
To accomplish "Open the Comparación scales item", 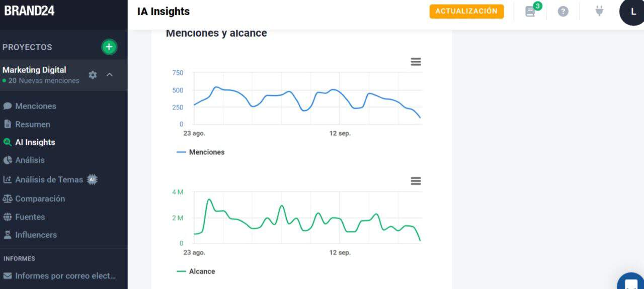I will (x=40, y=199).
